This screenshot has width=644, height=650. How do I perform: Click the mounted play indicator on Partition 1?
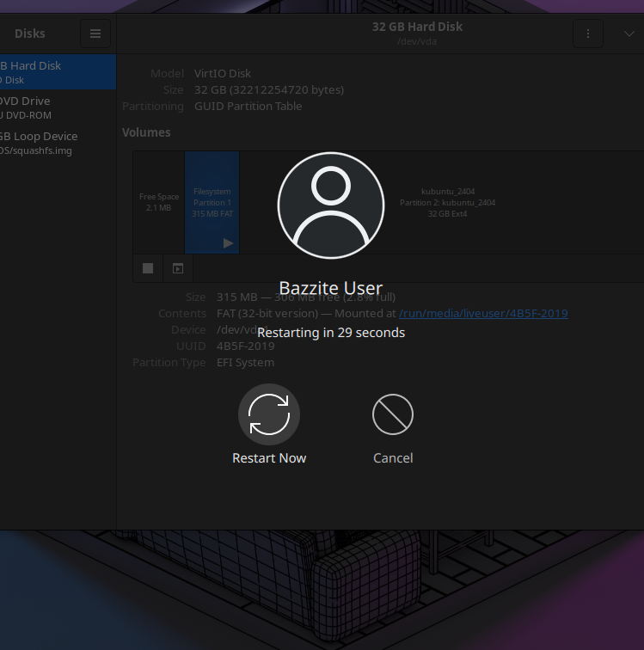pos(228,243)
